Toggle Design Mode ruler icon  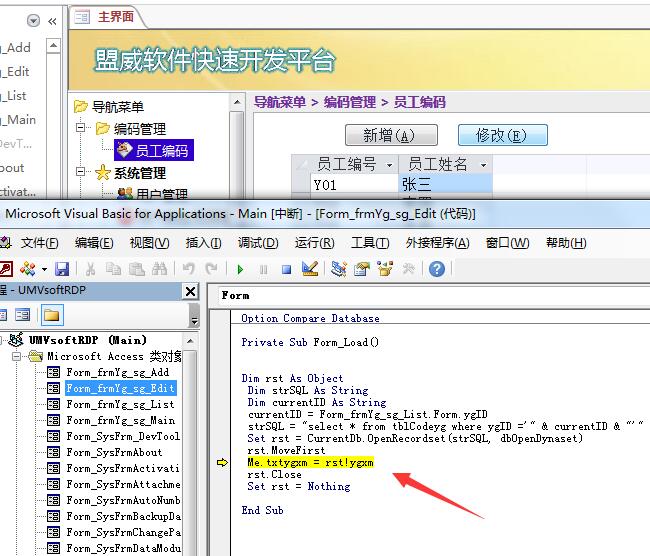pyautogui.click(x=310, y=269)
